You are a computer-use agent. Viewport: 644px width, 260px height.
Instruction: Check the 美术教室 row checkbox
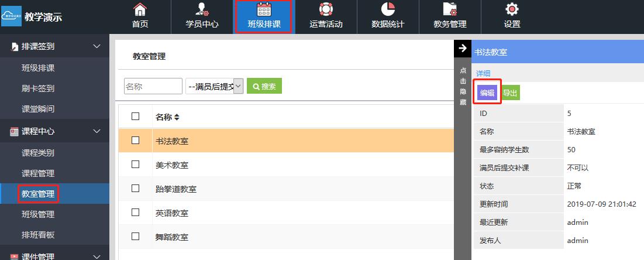click(x=136, y=165)
